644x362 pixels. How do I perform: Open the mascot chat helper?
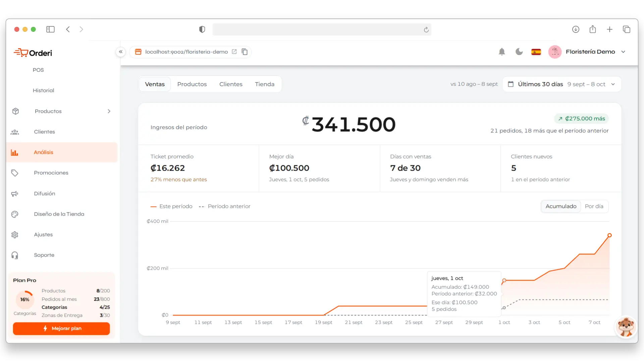626,327
